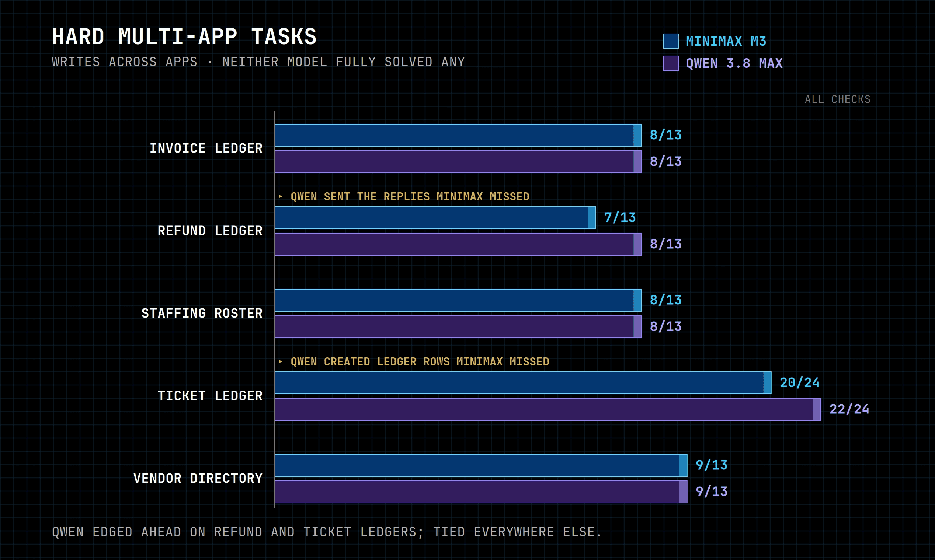The image size is (935, 560).
Task: Click the "22/24" value for Ticket Ledger
Action: point(849,409)
